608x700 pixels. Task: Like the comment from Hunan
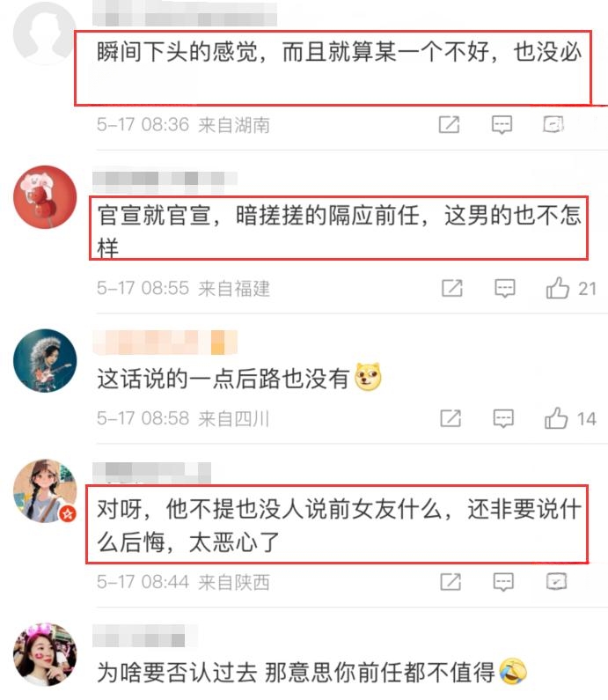coord(553,124)
